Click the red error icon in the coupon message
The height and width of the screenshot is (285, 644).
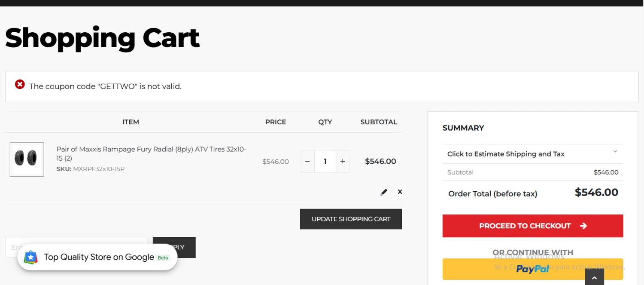tap(20, 84)
